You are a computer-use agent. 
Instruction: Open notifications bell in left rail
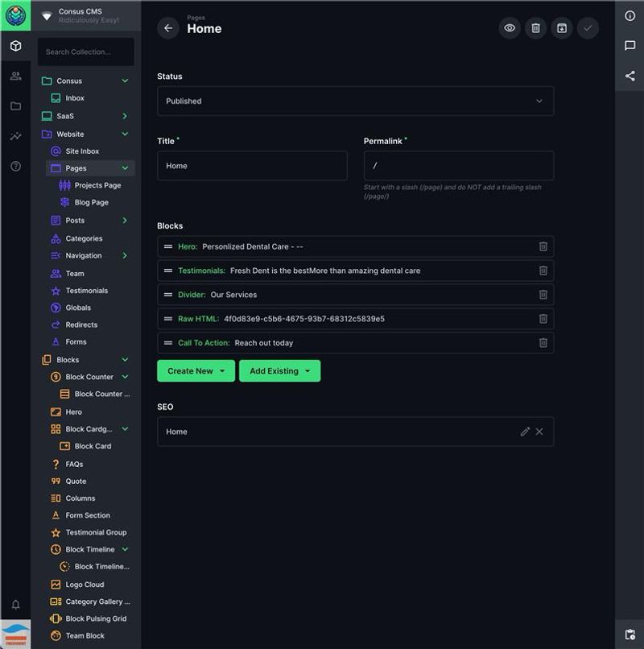tap(15, 605)
